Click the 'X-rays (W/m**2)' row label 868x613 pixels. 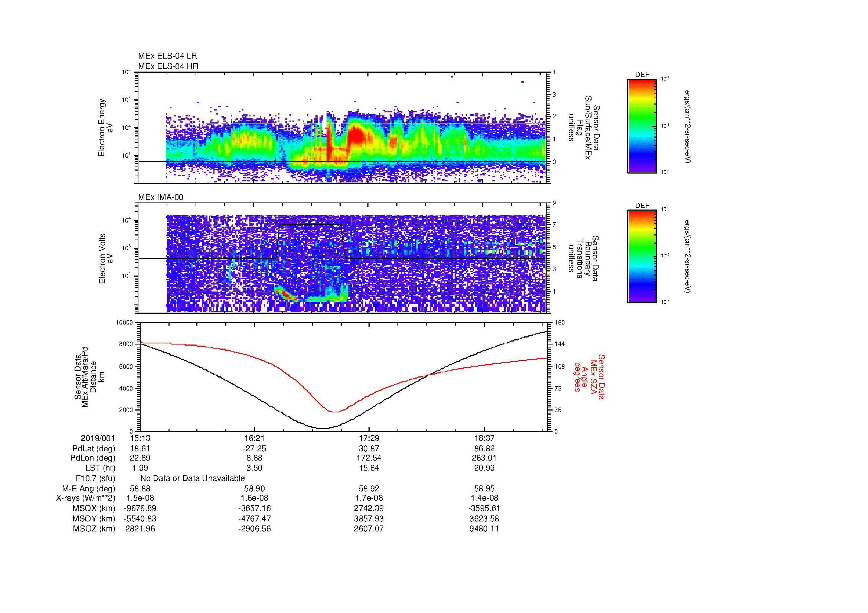[85, 498]
